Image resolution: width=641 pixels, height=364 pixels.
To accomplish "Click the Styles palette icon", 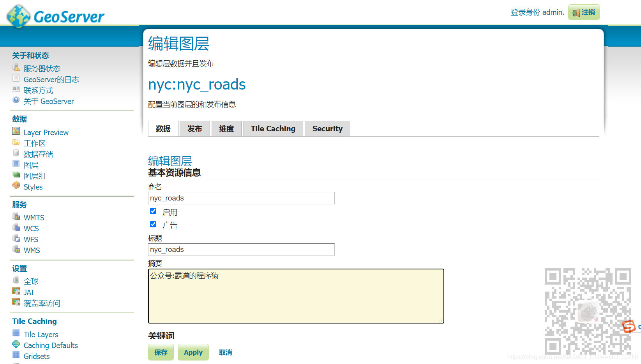I will tap(16, 186).
